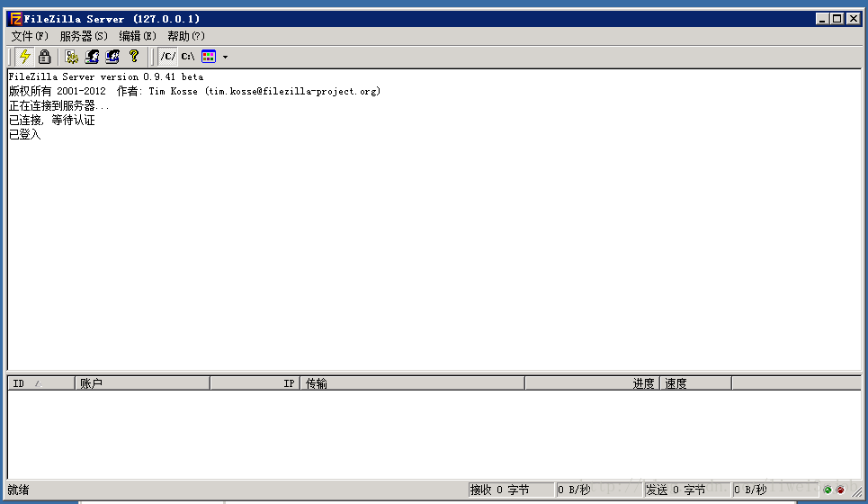Click log line 'FileZilla Server version 0.9.41 beta'
Image resolution: width=868 pixels, height=504 pixels.
pyautogui.click(x=106, y=77)
